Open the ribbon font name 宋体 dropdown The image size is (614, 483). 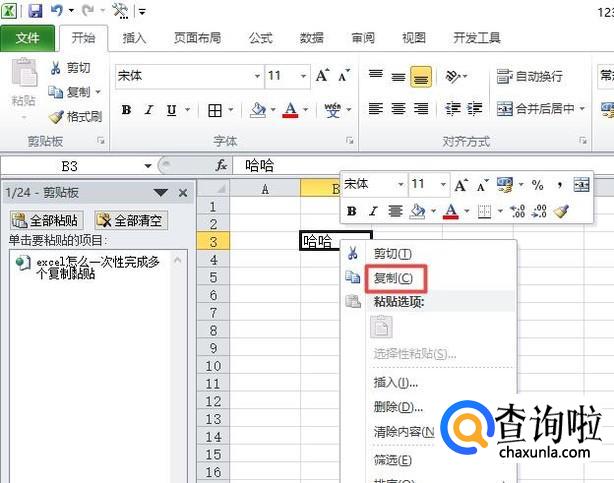(257, 76)
